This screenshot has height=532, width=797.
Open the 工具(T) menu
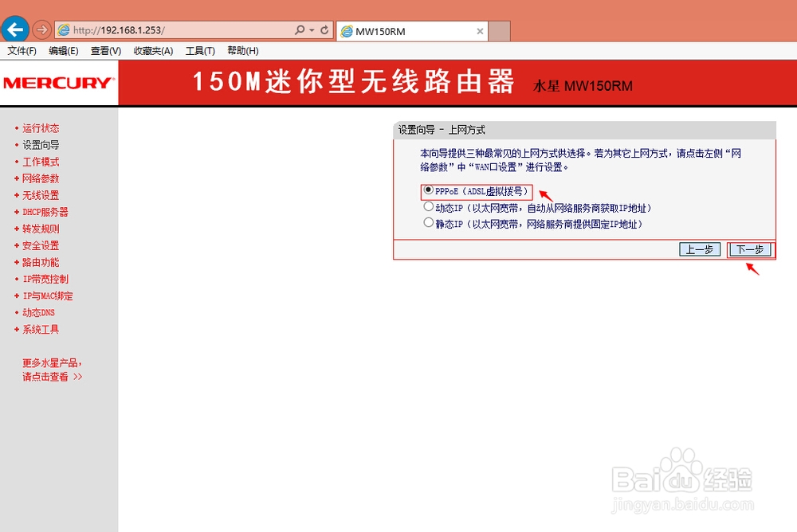200,51
